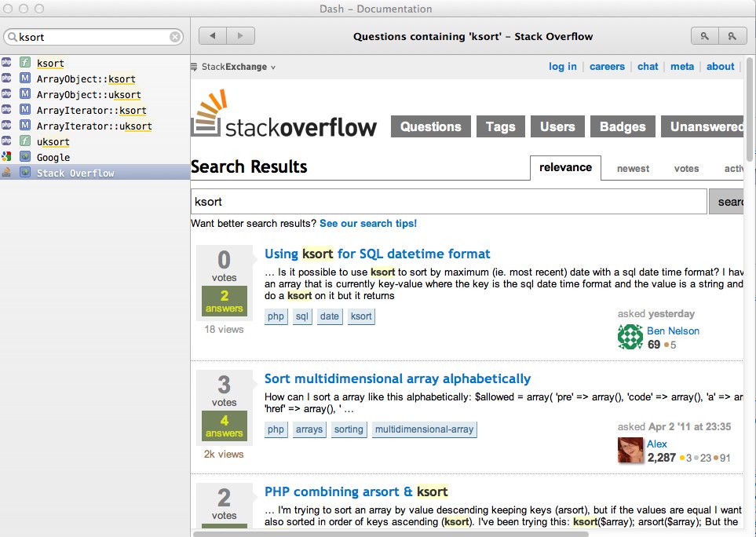Open the Badges navigation button
756x537 pixels.
(x=623, y=126)
